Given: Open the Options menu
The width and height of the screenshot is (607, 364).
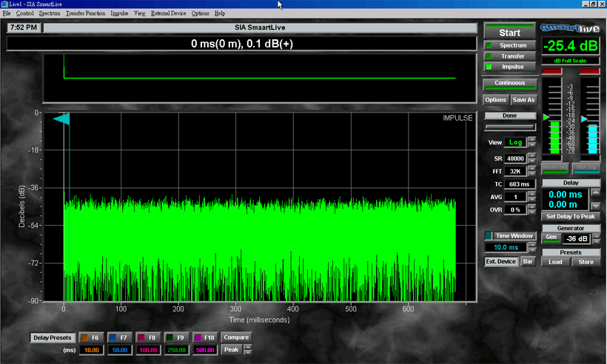Looking at the screenshot, I should click(200, 13).
